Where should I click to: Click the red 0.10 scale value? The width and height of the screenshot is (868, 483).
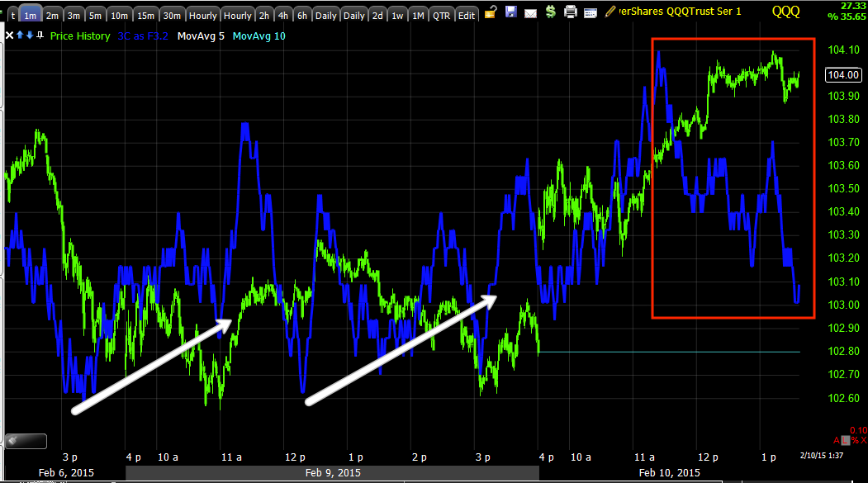click(x=858, y=430)
